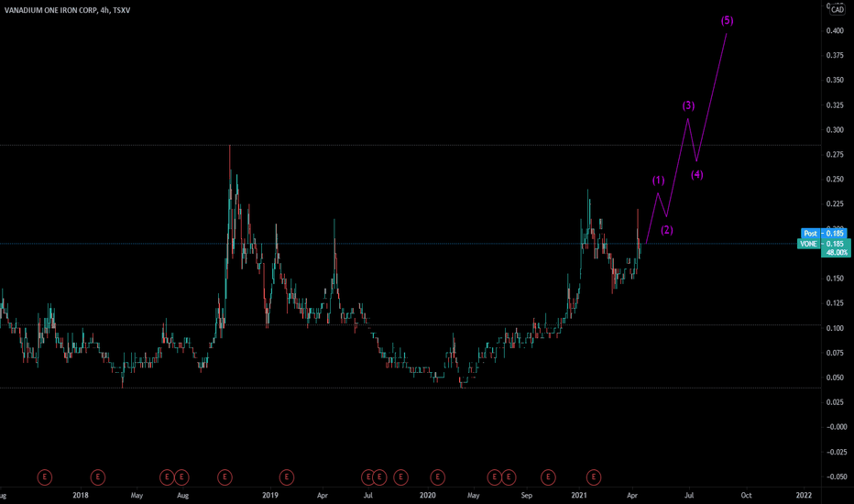Click the 2018 time axis label
The width and height of the screenshot is (854, 504).
(80, 495)
